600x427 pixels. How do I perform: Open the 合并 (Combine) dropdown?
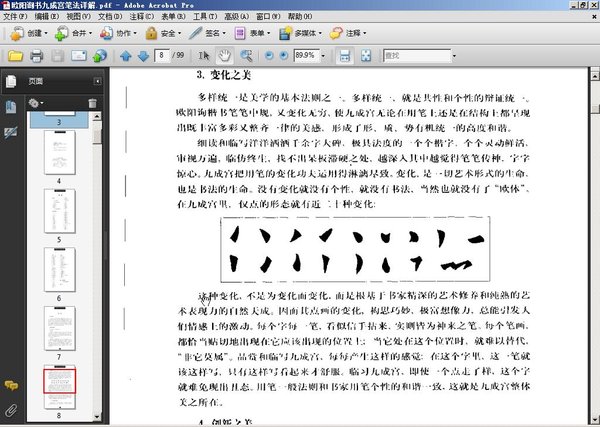(x=73, y=34)
